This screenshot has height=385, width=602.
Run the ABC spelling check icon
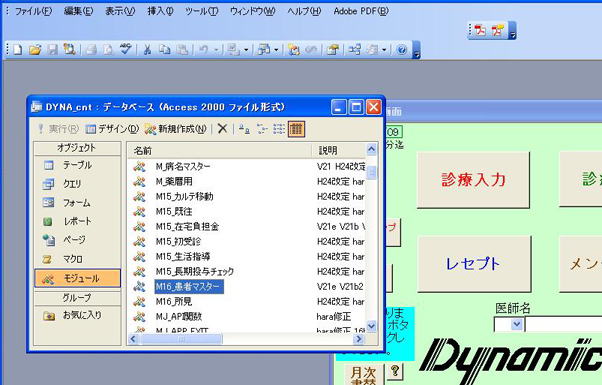coord(126,49)
